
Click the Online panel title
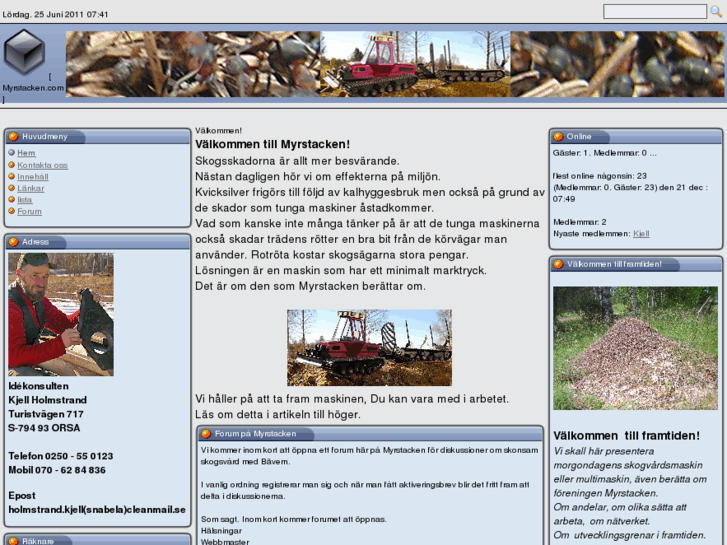click(x=579, y=136)
